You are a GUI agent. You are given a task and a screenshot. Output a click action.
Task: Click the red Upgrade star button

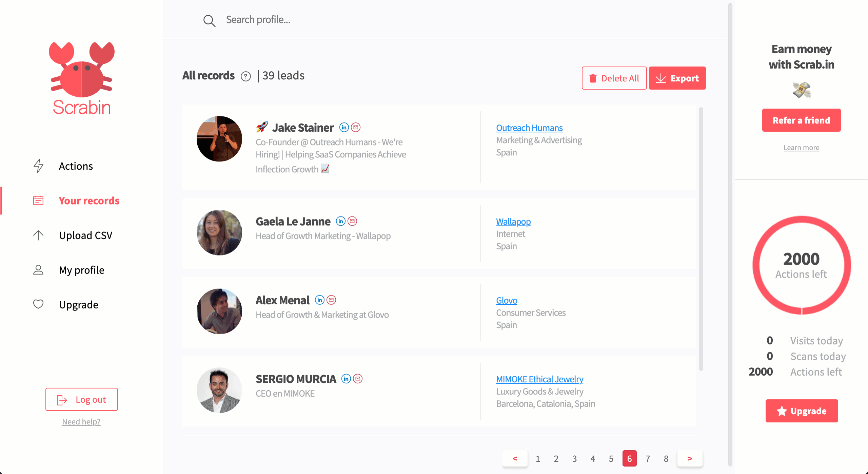point(802,411)
